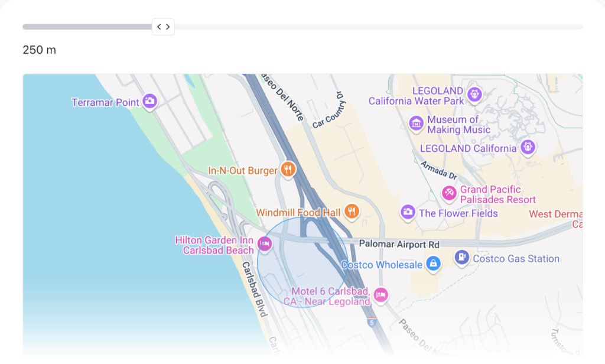Select the Museum of Making Music pin
This screenshot has width=605, height=364.
tap(416, 123)
